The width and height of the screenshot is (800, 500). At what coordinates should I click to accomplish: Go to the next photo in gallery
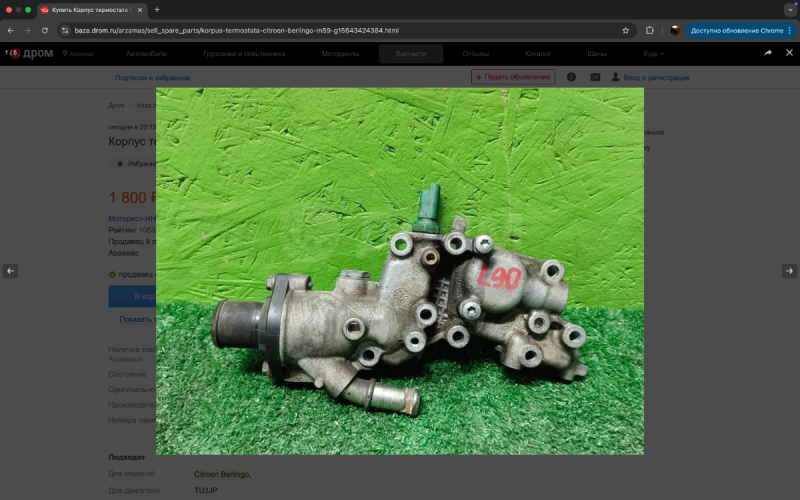click(789, 271)
